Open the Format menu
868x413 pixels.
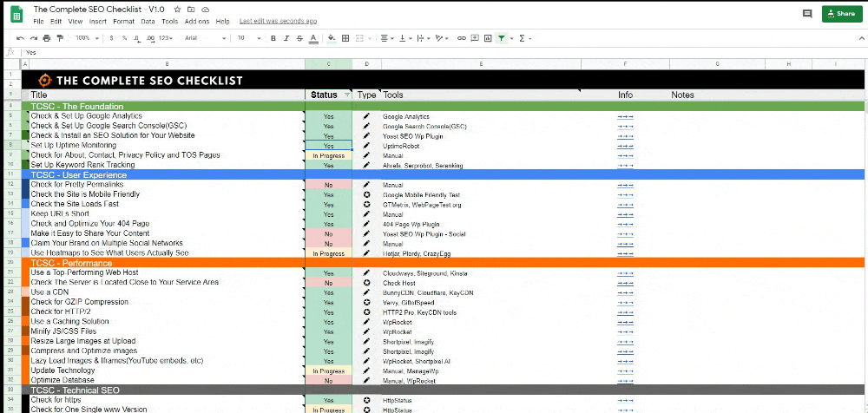pos(123,22)
